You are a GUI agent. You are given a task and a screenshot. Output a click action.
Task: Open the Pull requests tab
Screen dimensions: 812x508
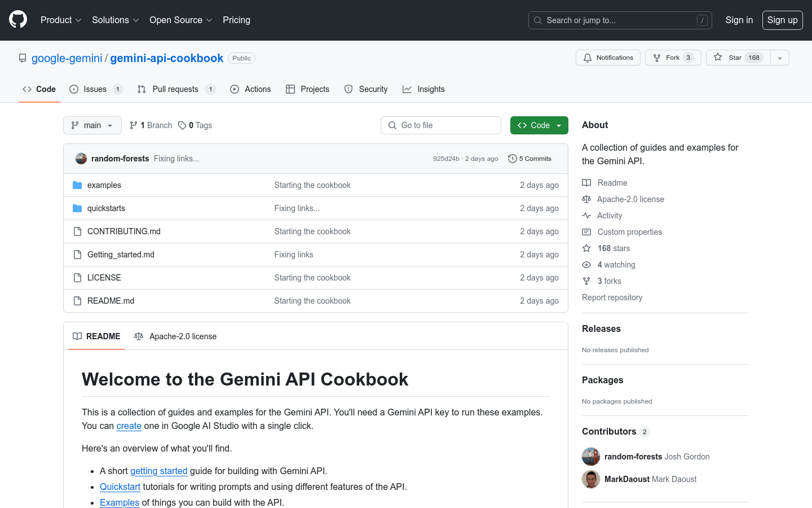(x=176, y=89)
